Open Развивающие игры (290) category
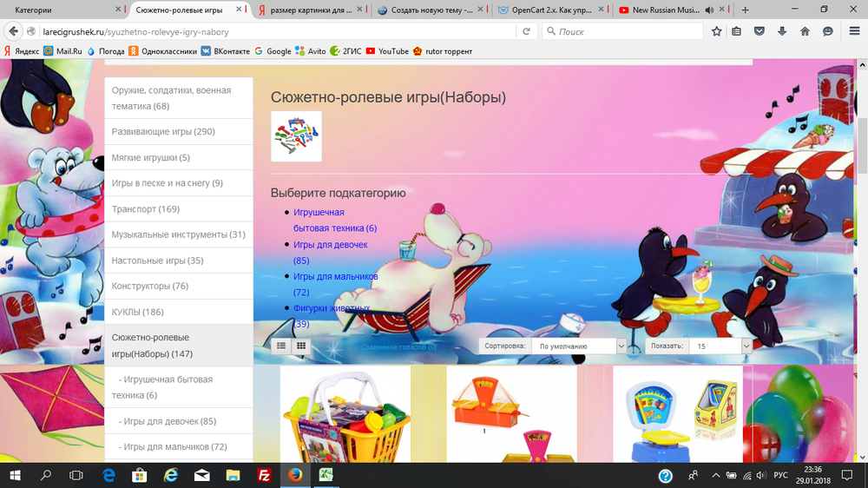 click(x=179, y=132)
